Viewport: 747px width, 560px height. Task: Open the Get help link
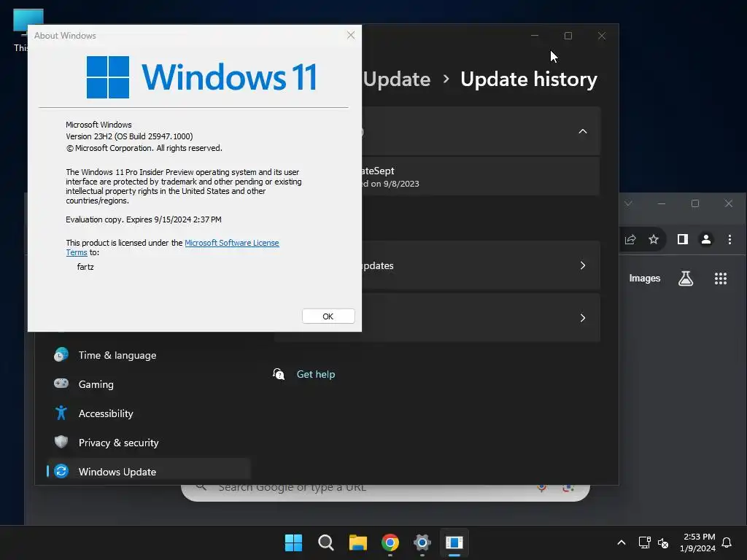(x=315, y=374)
